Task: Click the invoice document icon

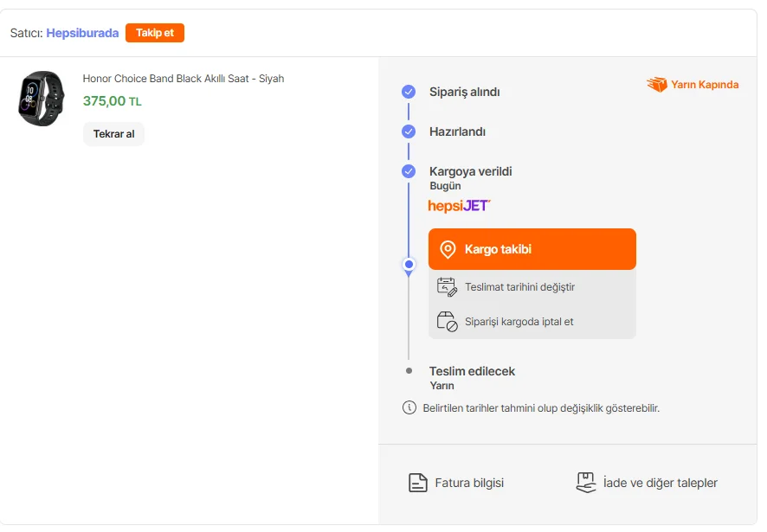Action: pos(418,483)
